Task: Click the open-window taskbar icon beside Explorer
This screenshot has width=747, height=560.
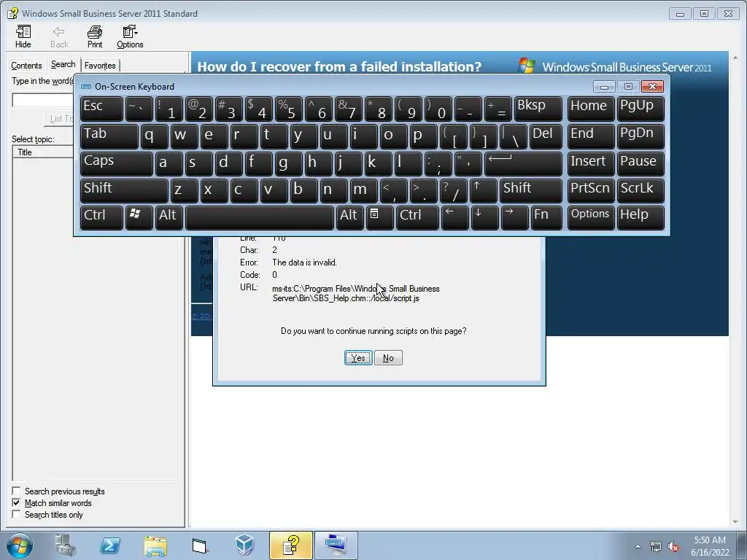Action: point(200,545)
